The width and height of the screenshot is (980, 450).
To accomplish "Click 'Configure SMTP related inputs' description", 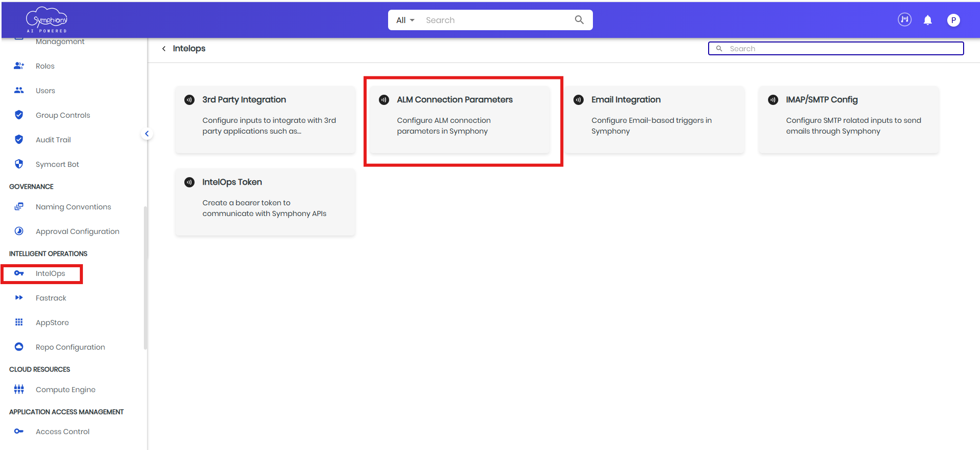I will pyautogui.click(x=854, y=125).
